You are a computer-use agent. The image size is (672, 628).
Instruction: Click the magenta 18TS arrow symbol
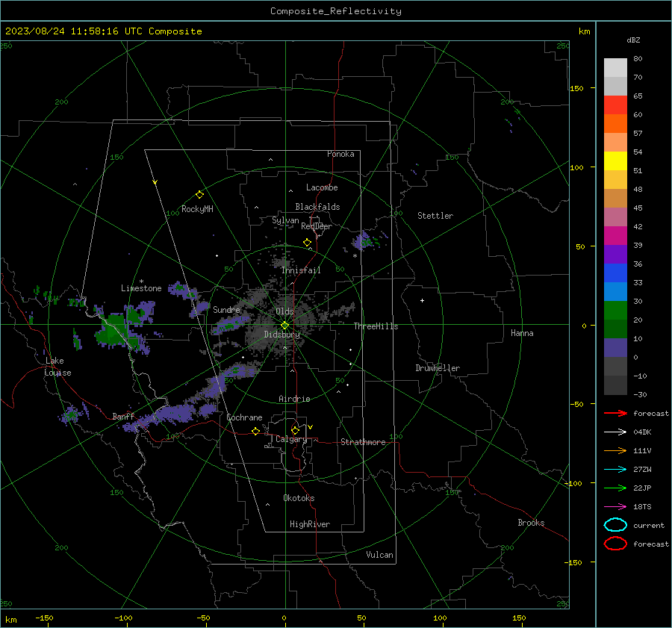pos(615,507)
